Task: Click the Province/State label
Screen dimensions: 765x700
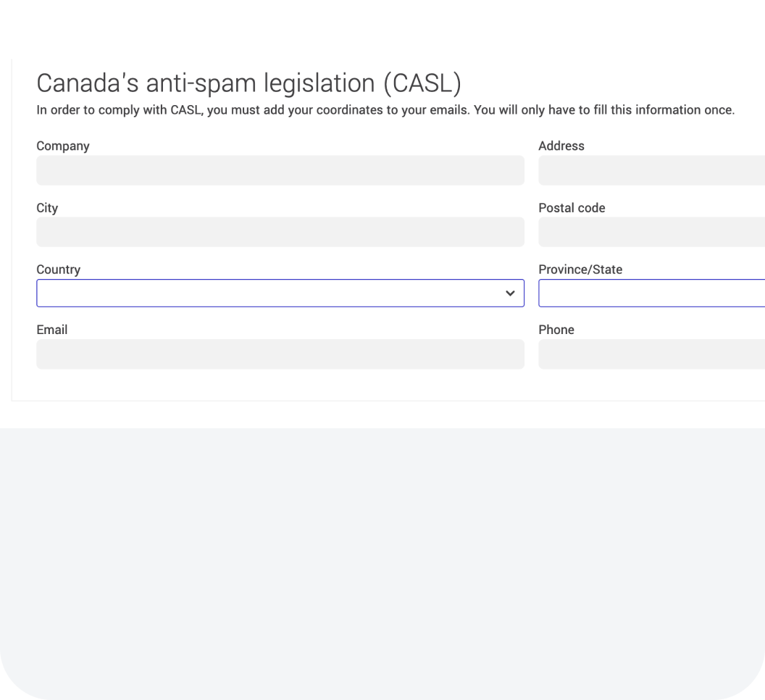Action: [x=580, y=270]
